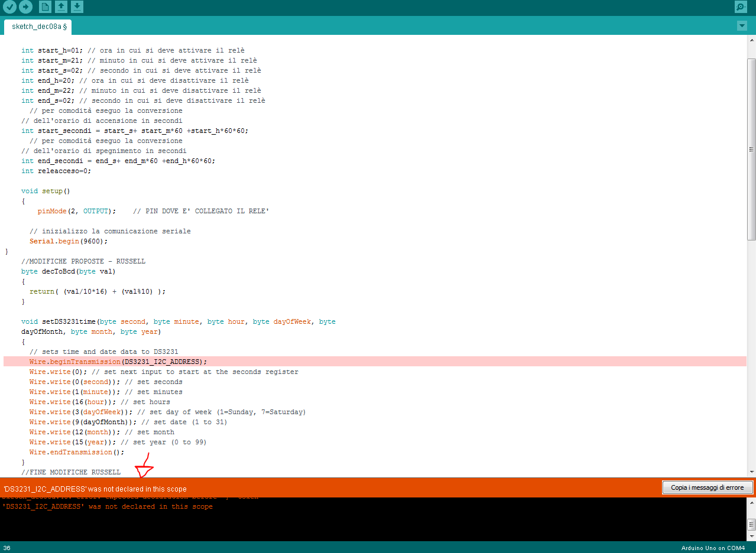Viewport: 756px width, 553px height.
Task: Click the code editor vertical scrollbar thumb
Action: pos(751,149)
